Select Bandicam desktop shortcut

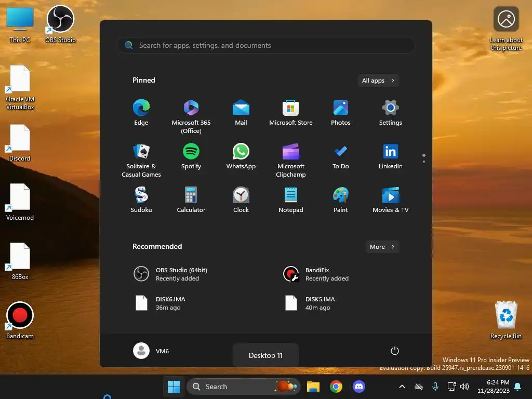(20, 320)
